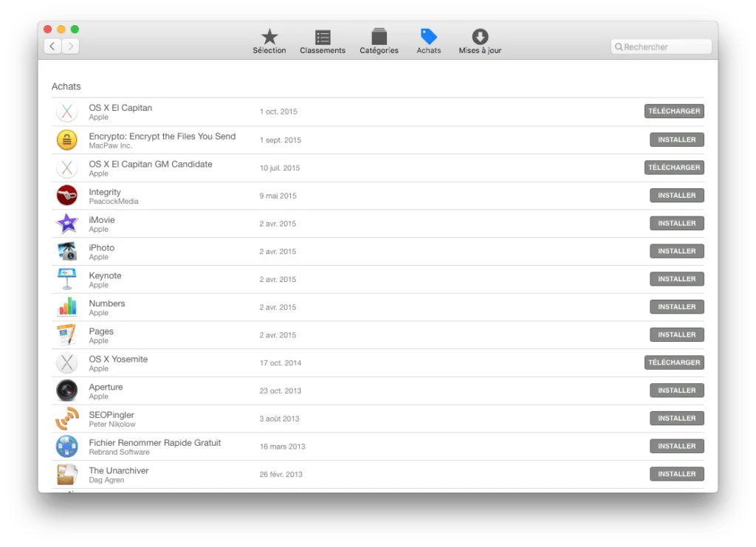756x547 pixels.
Task: Click the 'MacPaw Inc.' developer name
Action: 110,145
